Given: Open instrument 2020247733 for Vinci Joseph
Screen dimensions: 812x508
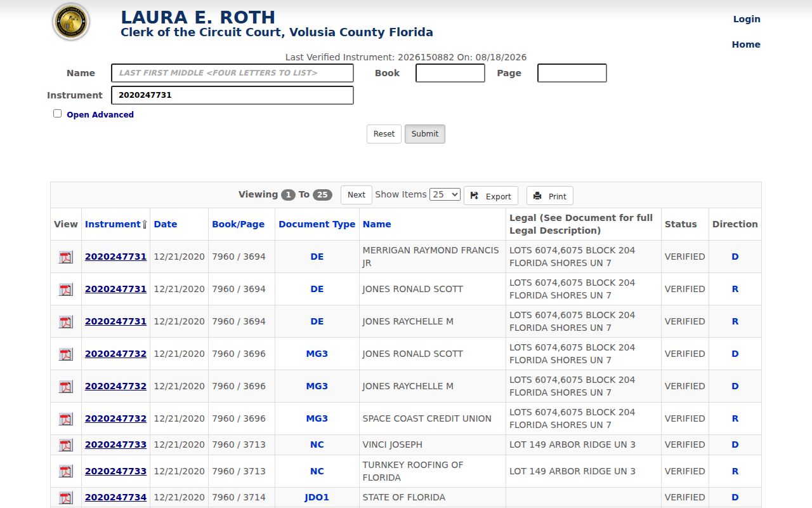Looking at the screenshot, I should pos(115,444).
